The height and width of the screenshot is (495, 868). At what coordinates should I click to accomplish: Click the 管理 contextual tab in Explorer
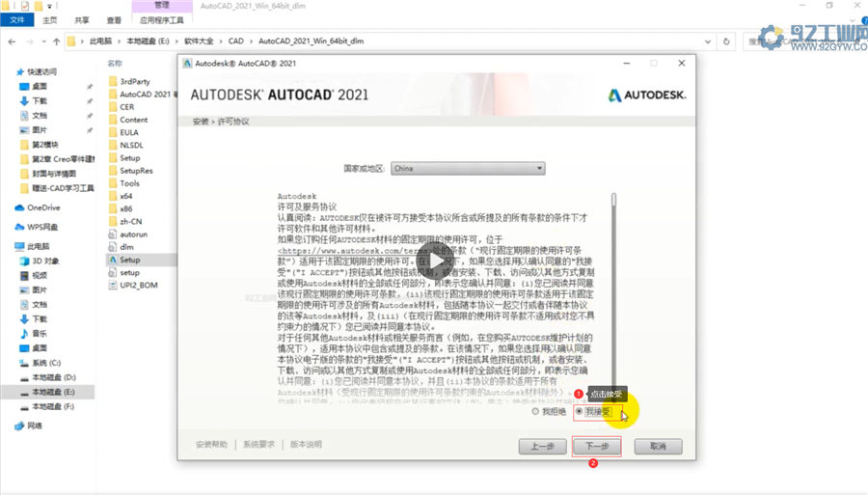coord(162,5)
